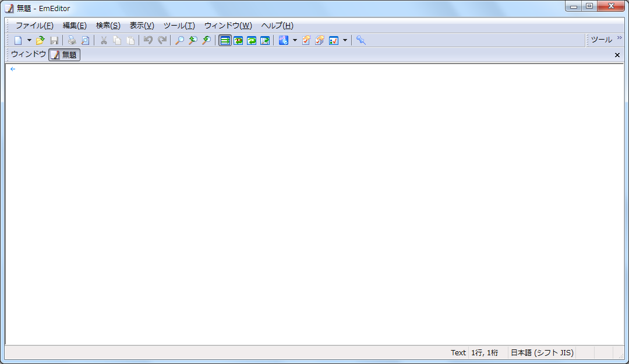Select the 無題 document tab

point(64,55)
